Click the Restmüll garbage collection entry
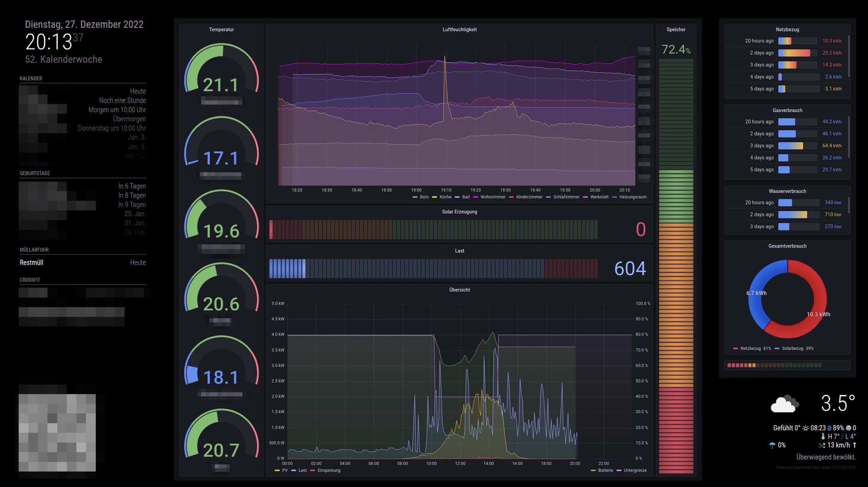The width and height of the screenshot is (868, 487). [x=31, y=263]
